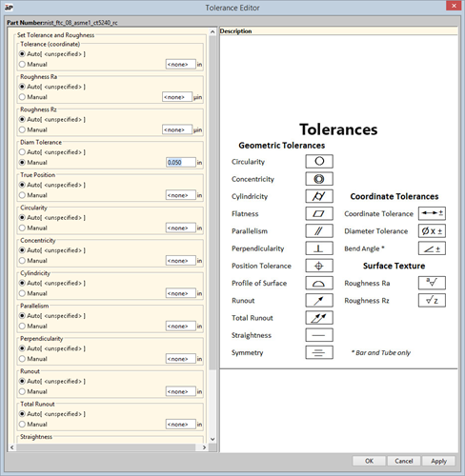Click the Concentricity symbol icon
Image resolution: width=465 pixels, height=476 pixels.
coord(319,179)
